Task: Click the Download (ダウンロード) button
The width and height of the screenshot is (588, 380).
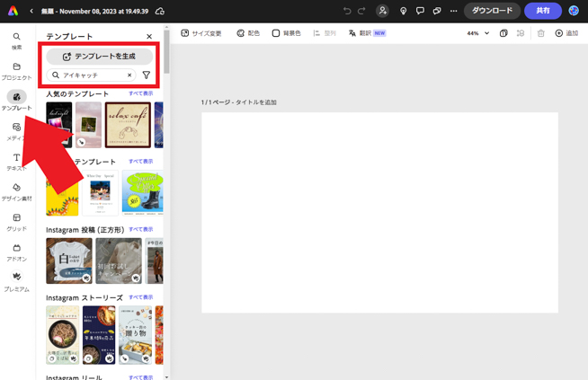Action: pyautogui.click(x=492, y=11)
